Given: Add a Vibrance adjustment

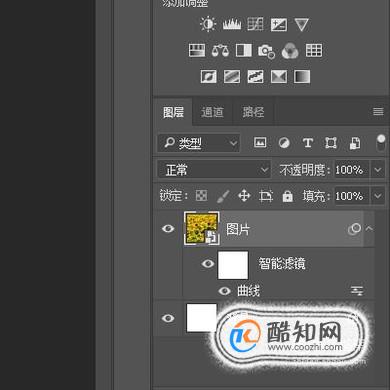Looking at the screenshot, I should 302,25.
